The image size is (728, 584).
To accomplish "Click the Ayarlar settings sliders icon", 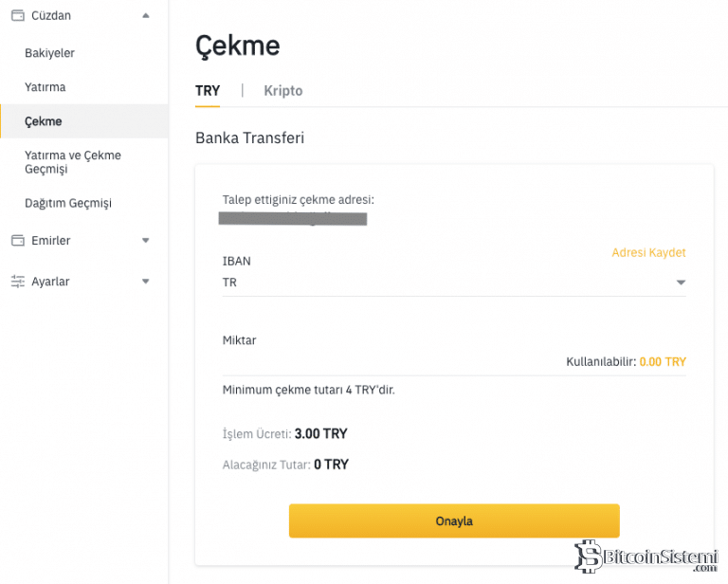I will [17, 282].
